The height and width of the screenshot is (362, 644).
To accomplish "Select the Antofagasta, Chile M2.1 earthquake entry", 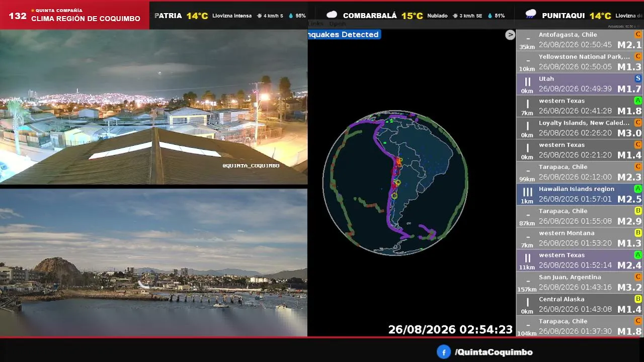I will coord(580,40).
